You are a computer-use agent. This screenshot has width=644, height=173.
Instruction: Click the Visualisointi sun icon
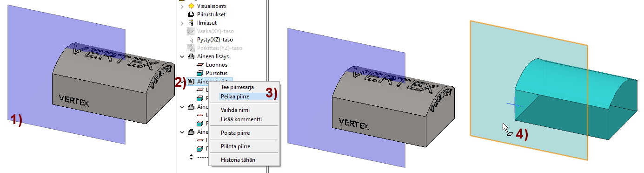(191, 6)
